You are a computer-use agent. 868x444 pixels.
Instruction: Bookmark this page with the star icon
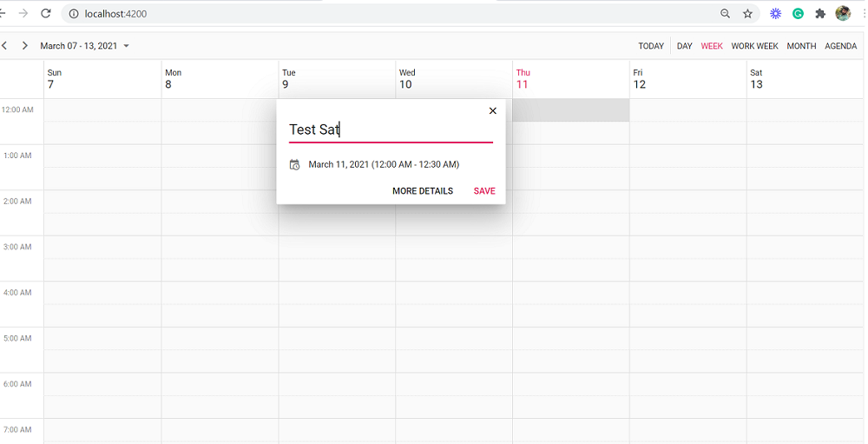(x=747, y=14)
